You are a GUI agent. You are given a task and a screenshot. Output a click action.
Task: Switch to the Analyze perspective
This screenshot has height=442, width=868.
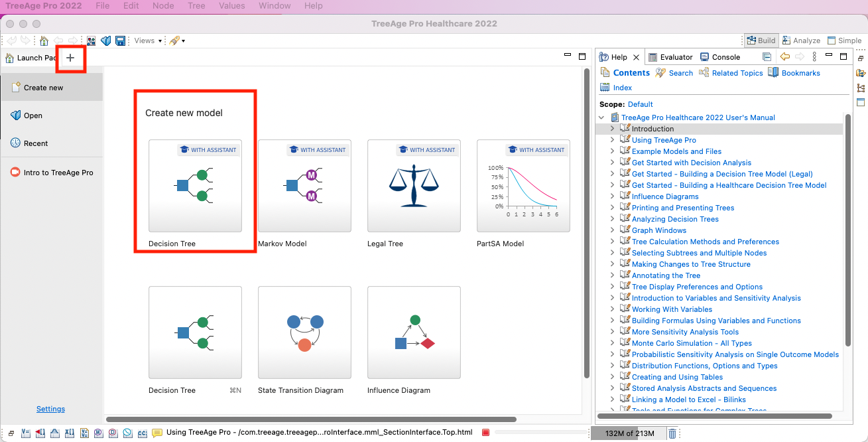[802, 40]
